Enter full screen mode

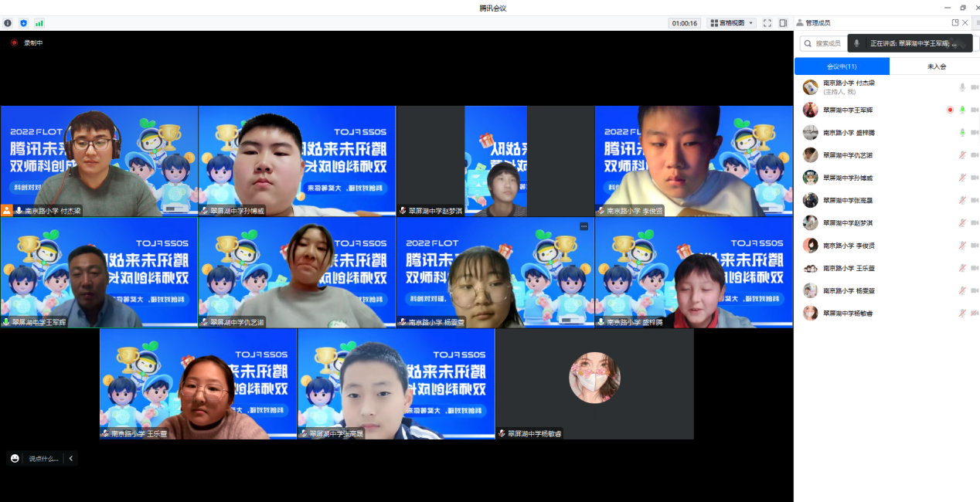767,23
